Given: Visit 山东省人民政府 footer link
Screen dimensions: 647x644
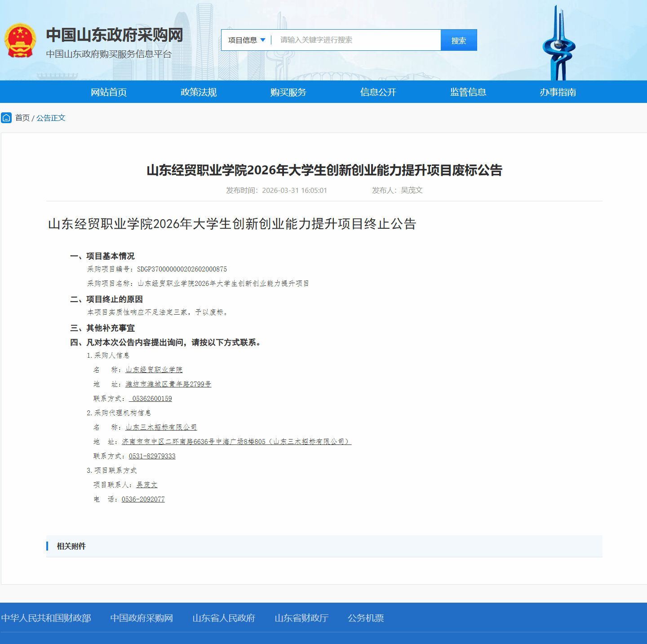Looking at the screenshot, I should tap(224, 618).
